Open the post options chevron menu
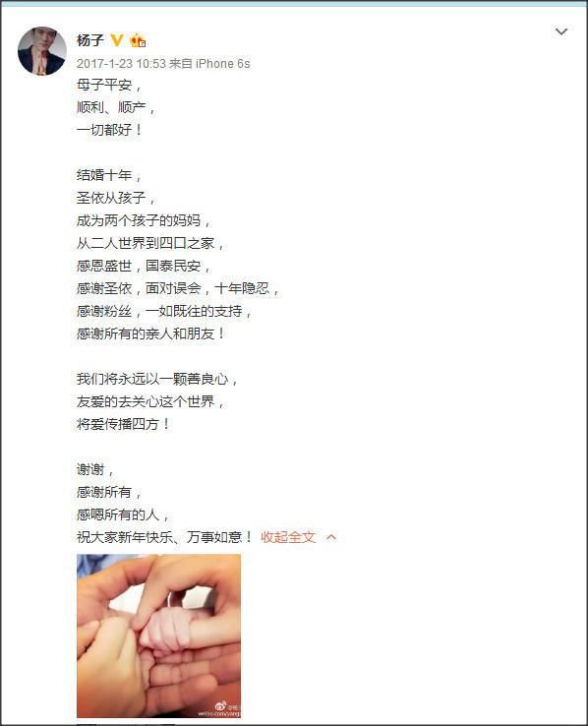The height and width of the screenshot is (726, 588). pos(561,31)
